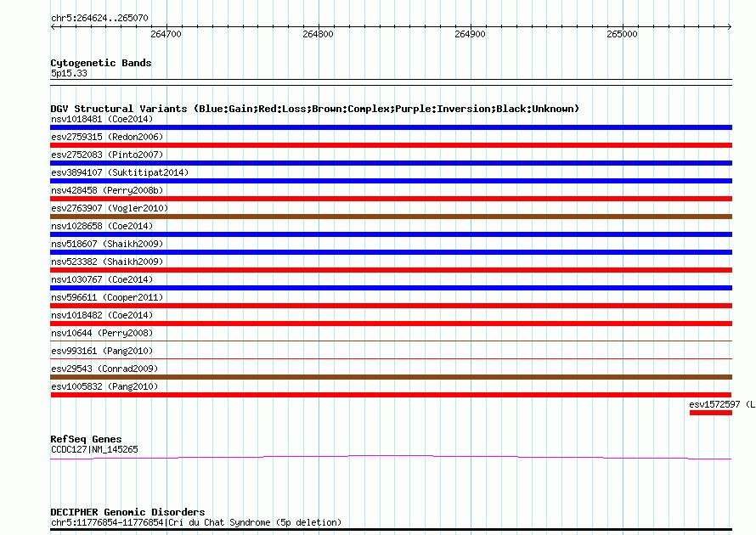Open nsv10644 (Perry2008) variant
The width and height of the screenshot is (756, 535).
coord(102,333)
